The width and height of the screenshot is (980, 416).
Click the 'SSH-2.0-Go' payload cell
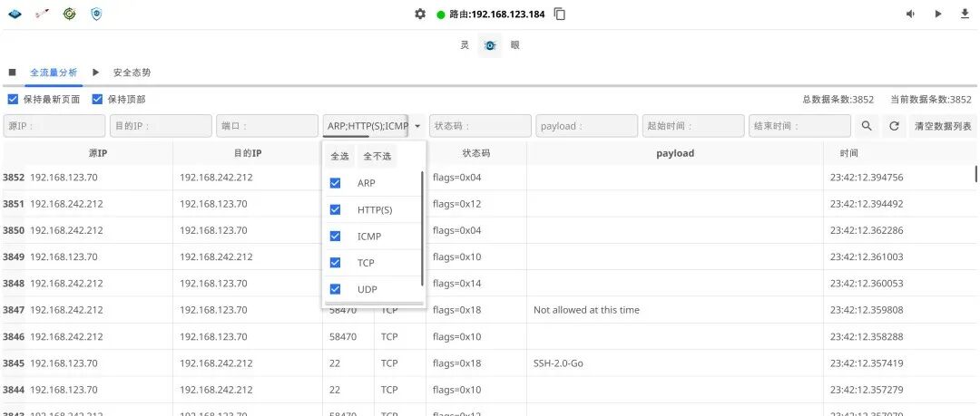coord(558,363)
